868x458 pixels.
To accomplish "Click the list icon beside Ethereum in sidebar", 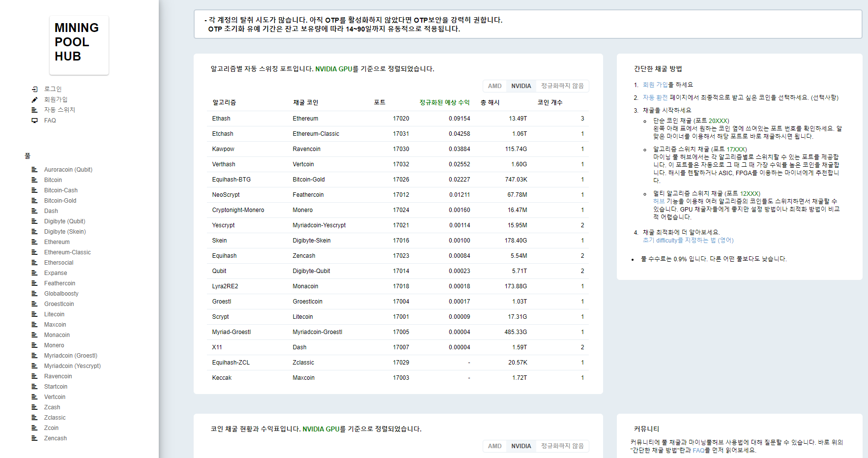I will click(34, 242).
